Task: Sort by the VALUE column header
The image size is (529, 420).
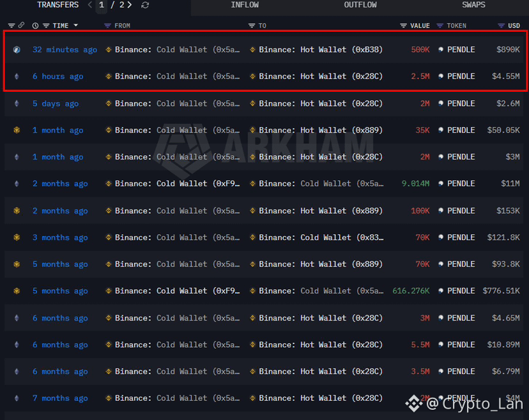Action: [x=420, y=26]
